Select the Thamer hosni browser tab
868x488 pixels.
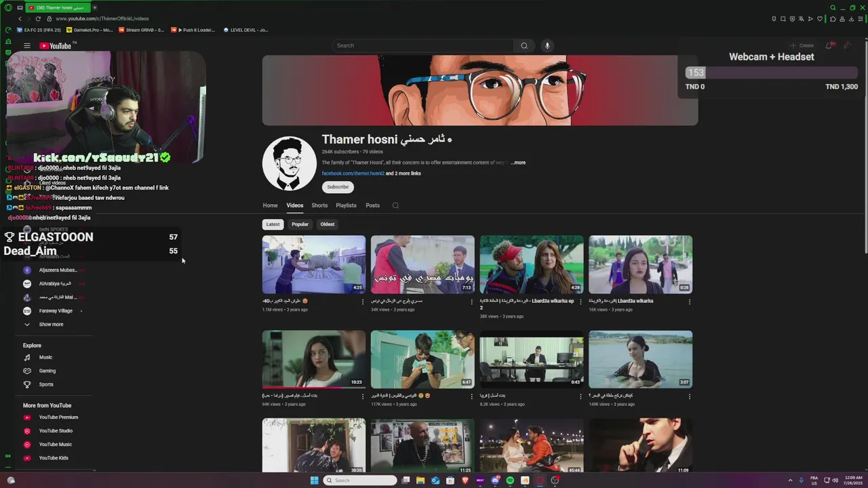(58, 7)
